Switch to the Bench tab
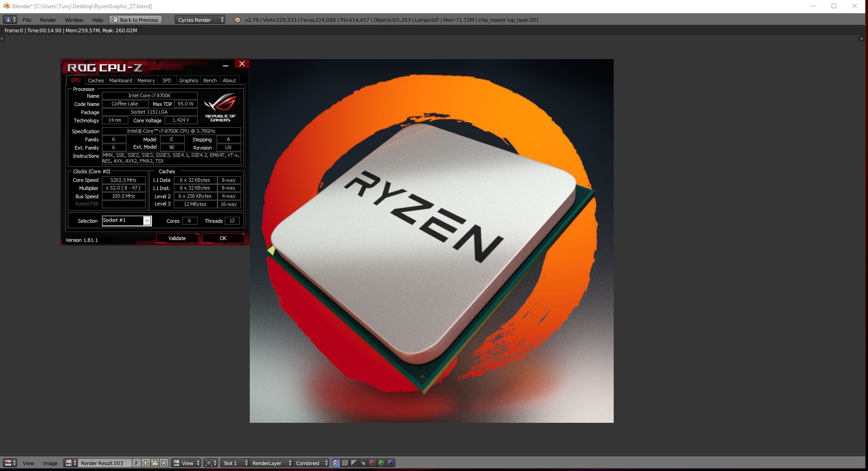Image resolution: width=868 pixels, height=471 pixels. pos(210,80)
